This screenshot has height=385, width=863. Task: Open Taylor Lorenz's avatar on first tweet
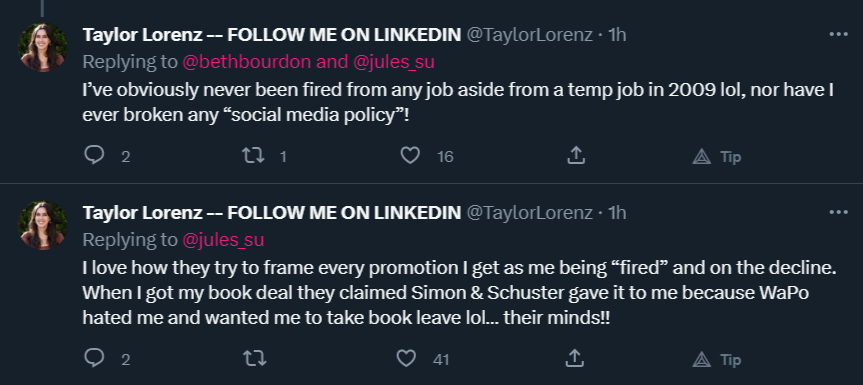pos(43,47)
